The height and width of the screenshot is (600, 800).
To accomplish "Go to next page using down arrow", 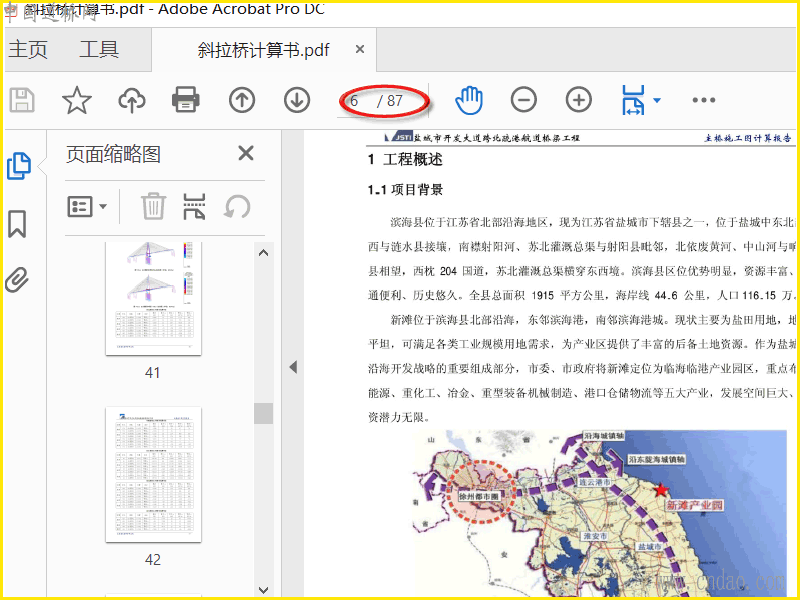I will 297,100.
